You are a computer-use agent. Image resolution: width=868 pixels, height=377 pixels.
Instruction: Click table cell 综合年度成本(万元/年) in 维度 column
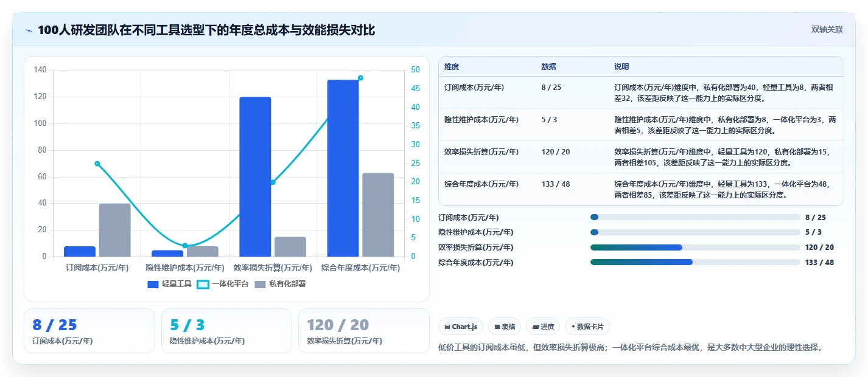(x=481, y=184)
